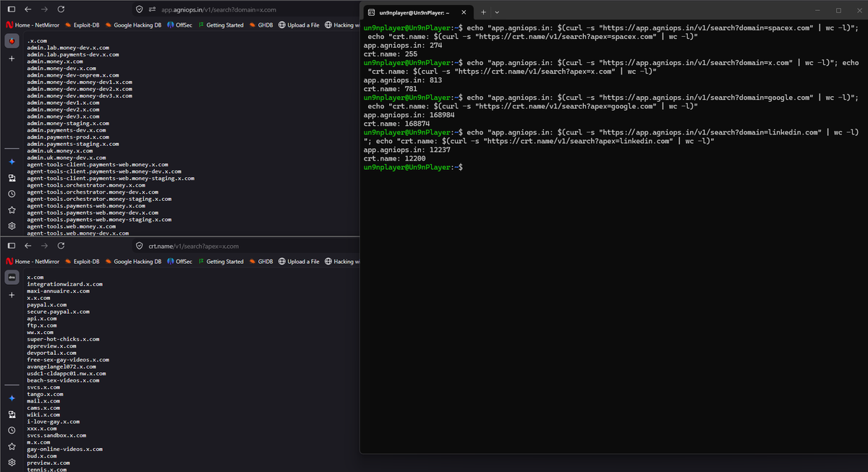868x472 pixels.
Task: Click usdc1-c1dappc01.nw.x.com in crt.name results
Action: (67, 374)
